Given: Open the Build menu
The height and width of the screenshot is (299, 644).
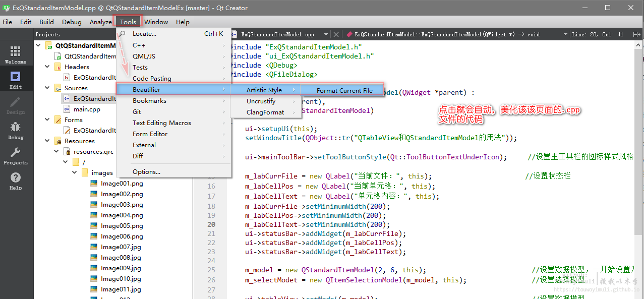Looking at the screenshot, I should pyautogui.click(x=46, y=22).
